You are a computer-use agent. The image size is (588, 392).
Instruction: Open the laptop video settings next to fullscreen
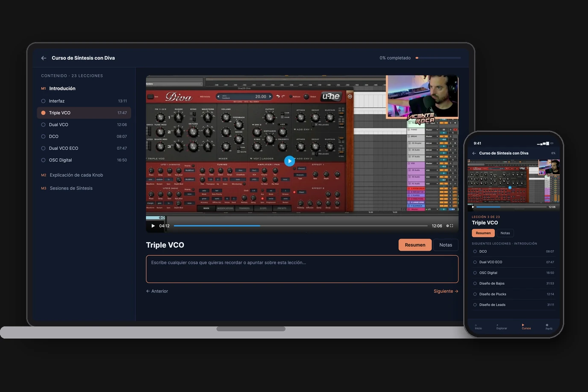[x=448, y=226]
